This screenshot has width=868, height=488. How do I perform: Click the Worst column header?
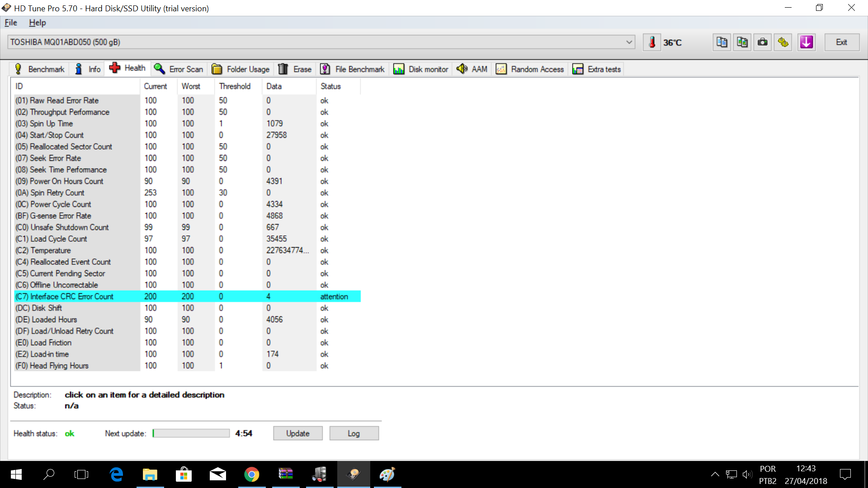point(196,86)
